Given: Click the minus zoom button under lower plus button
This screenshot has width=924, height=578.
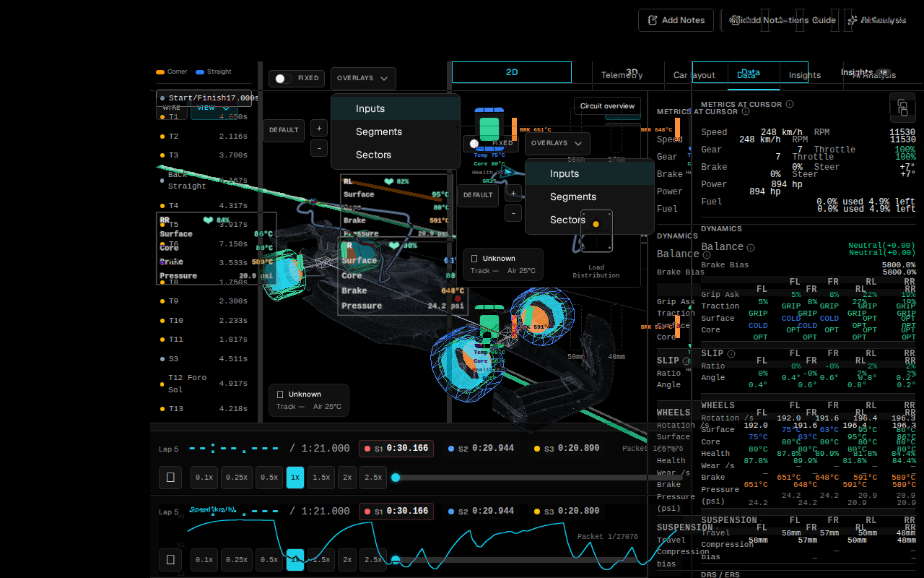Looking at the screenshot, I should click(513, 213).
